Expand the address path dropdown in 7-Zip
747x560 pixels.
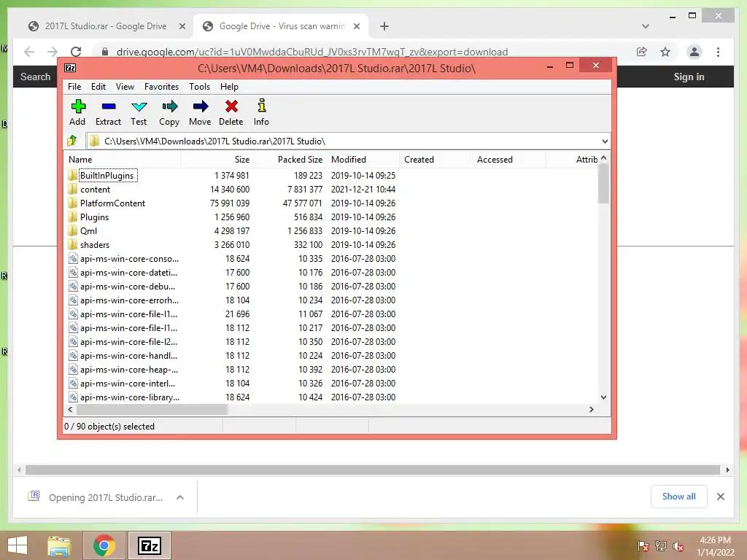pyautogui.click(x=605, y=141)
